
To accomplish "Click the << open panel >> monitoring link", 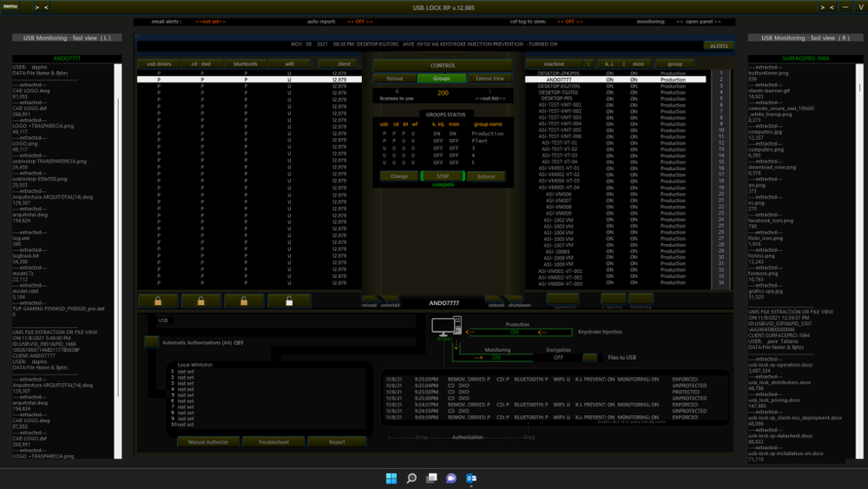I will (x=699, y=22).
